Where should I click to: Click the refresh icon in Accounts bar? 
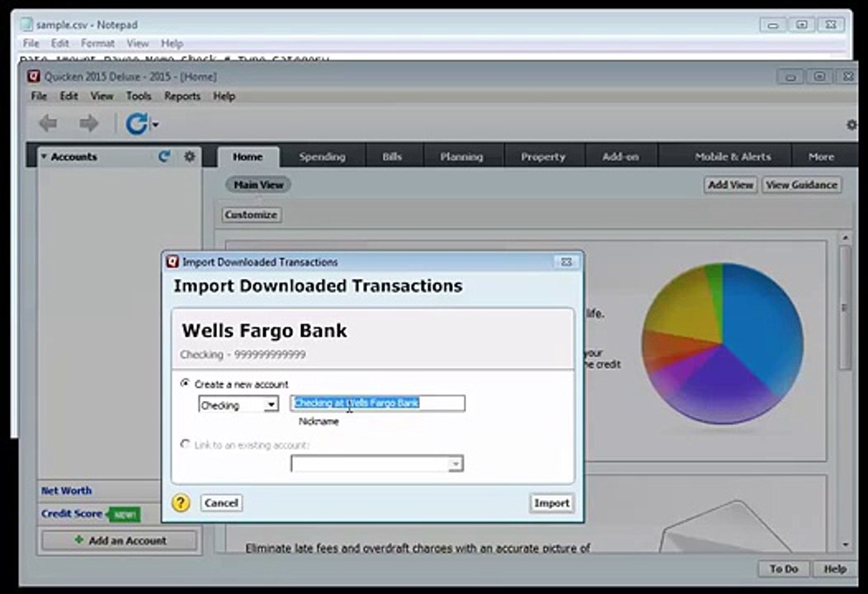point(164,157)
